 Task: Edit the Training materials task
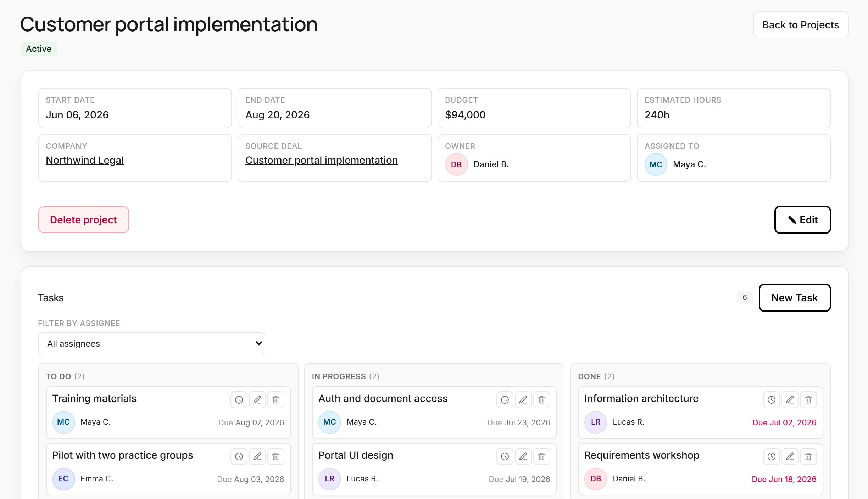tap(257, 400)
